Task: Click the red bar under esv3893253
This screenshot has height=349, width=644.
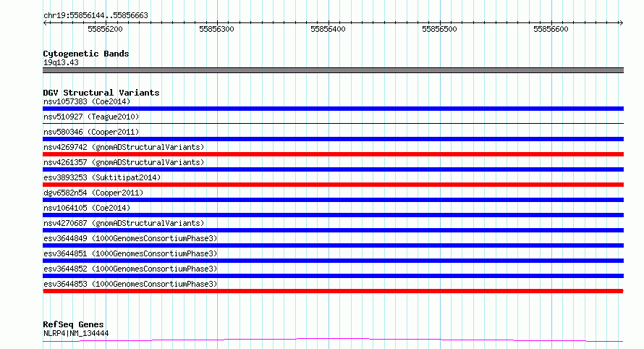Action: coord(333,185)
